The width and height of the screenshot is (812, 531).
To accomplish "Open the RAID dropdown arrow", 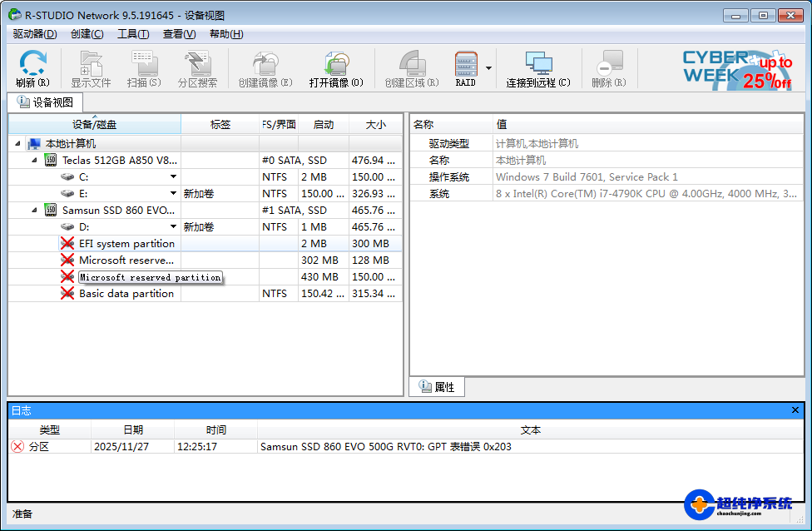I will (489, 68).
